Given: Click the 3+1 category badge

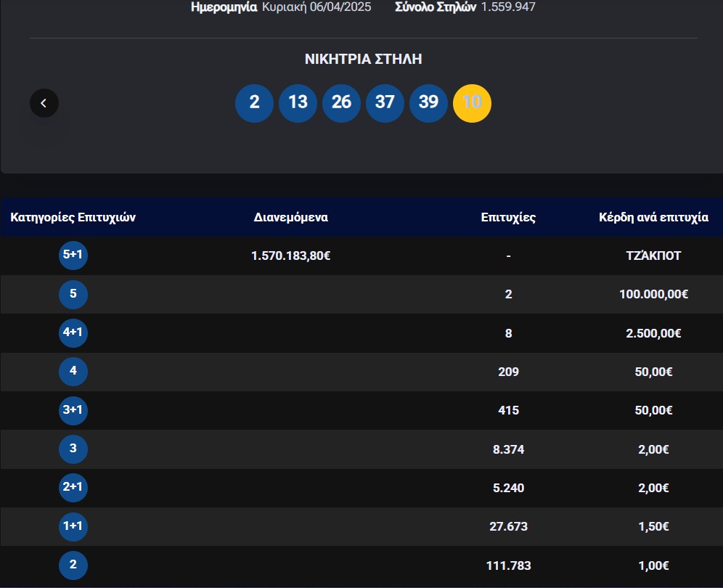Looking at the screenshot, I should point(73,411).
